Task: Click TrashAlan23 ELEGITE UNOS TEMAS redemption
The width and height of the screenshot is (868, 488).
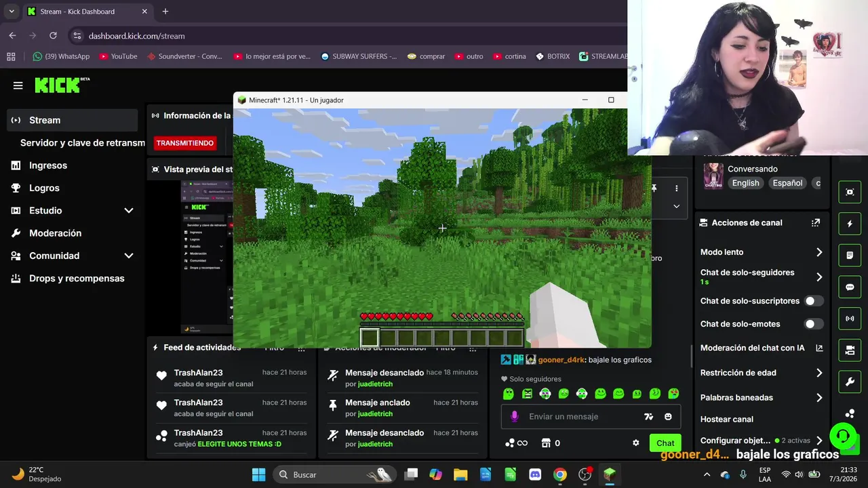Action: (239, 444)
